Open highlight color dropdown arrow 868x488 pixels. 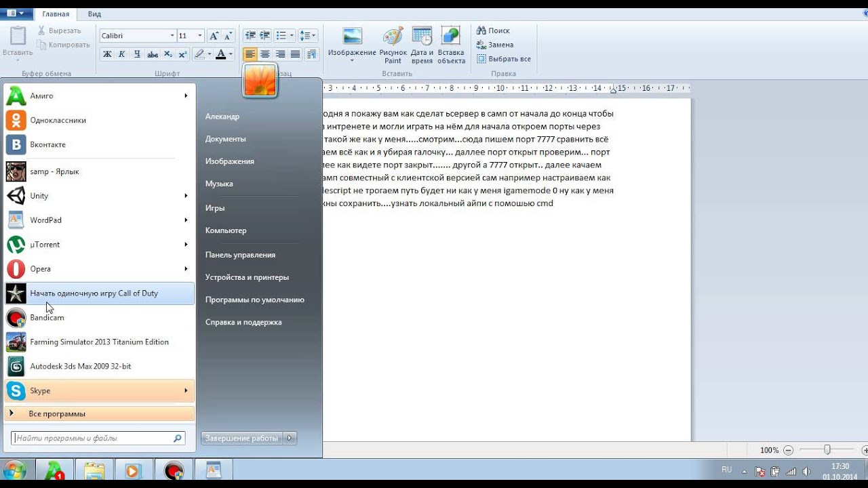(x=209, y=54)
